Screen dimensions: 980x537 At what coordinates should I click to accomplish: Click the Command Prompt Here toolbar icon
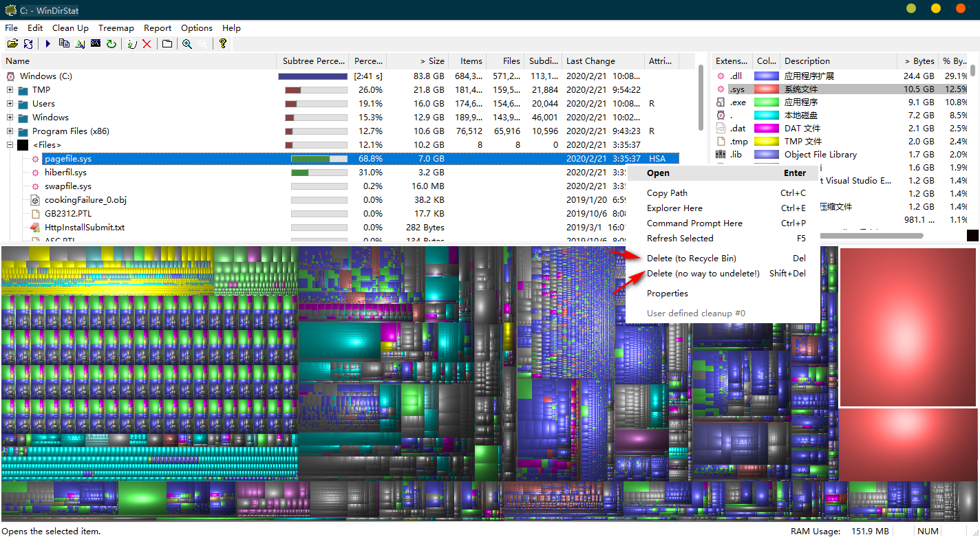pos(96,44)
